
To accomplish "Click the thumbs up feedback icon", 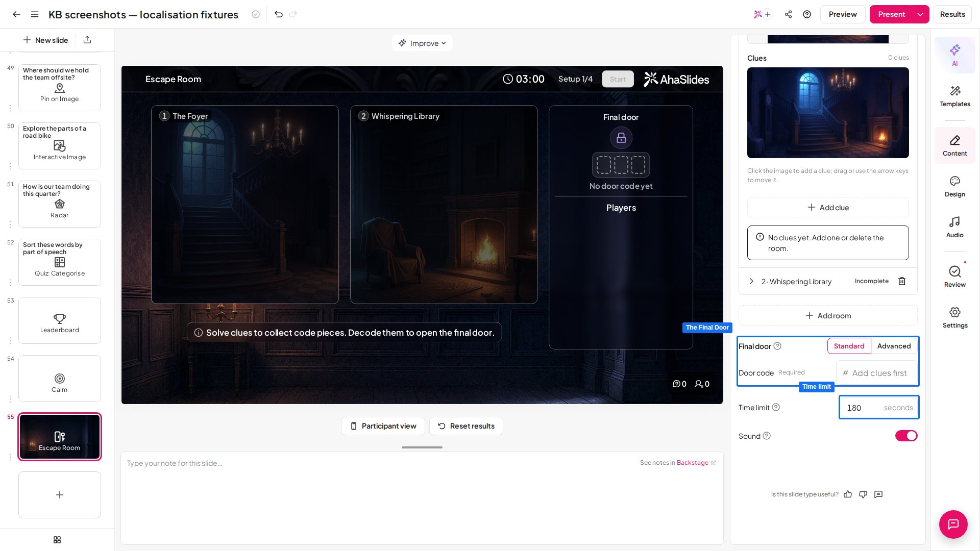I will pyautogui.click(x=848, y=494).
